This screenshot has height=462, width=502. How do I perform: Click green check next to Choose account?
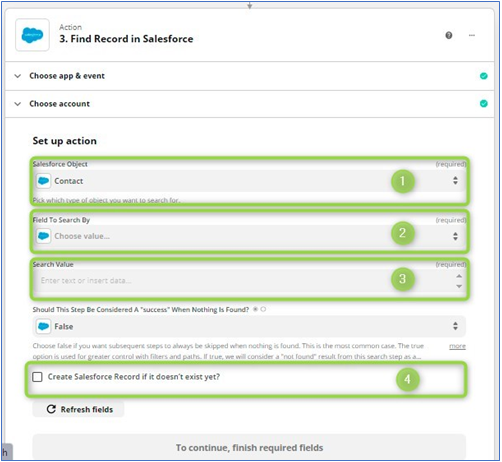pos(483,104)
